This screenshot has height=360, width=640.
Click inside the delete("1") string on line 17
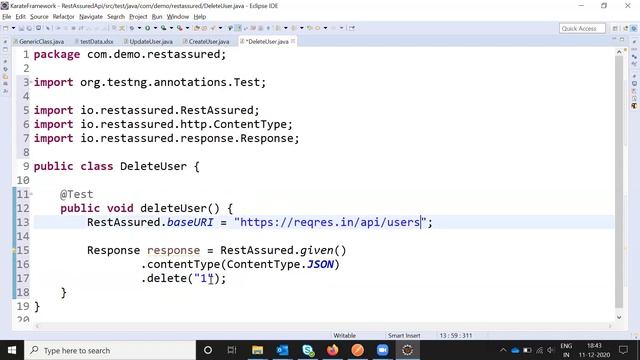point(204,278)
